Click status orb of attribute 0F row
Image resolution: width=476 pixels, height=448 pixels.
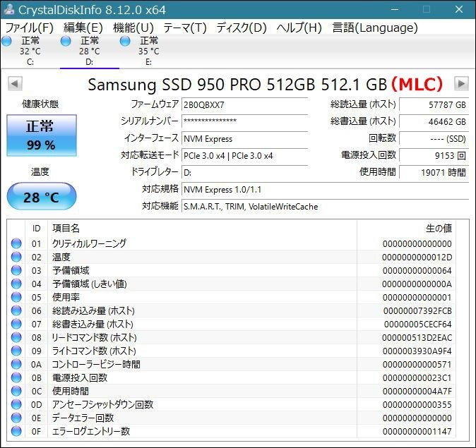click(x=16, y=431)
